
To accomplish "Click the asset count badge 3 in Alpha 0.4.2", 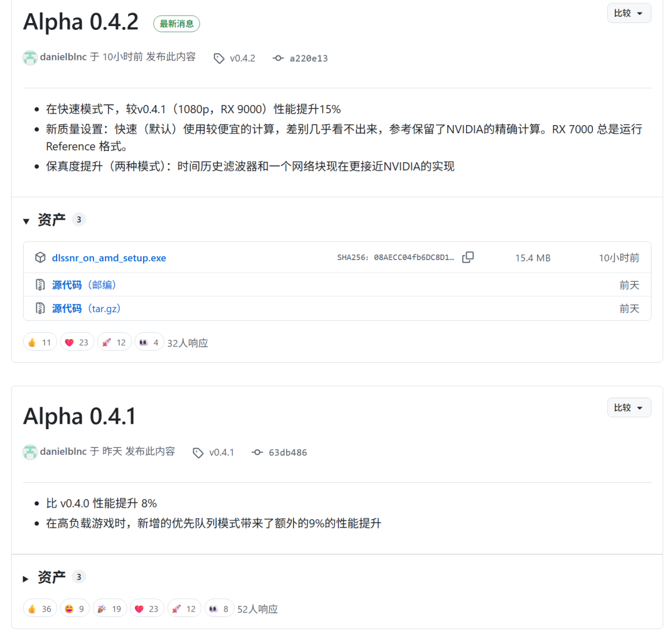I will tap(79, 220).
